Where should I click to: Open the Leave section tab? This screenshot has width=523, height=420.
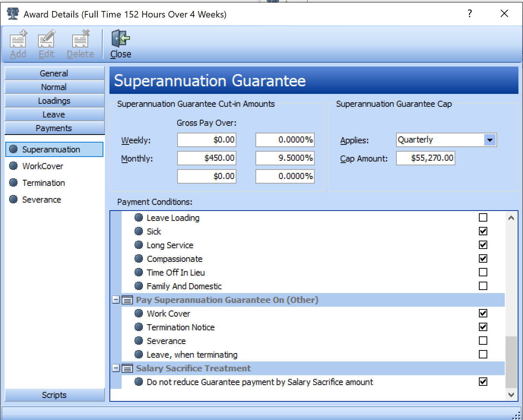pos(54,114)
